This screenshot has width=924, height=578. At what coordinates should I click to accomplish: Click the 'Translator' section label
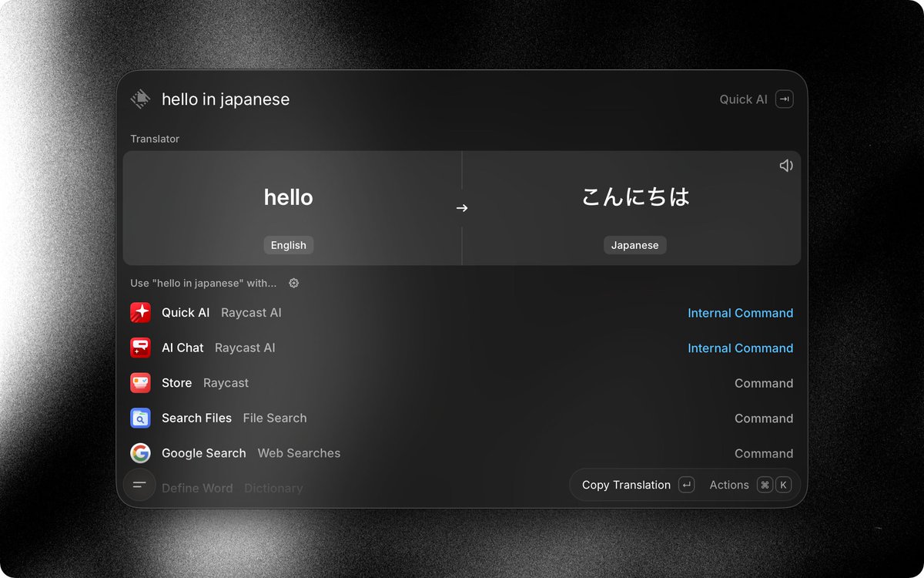pos(155,139)
